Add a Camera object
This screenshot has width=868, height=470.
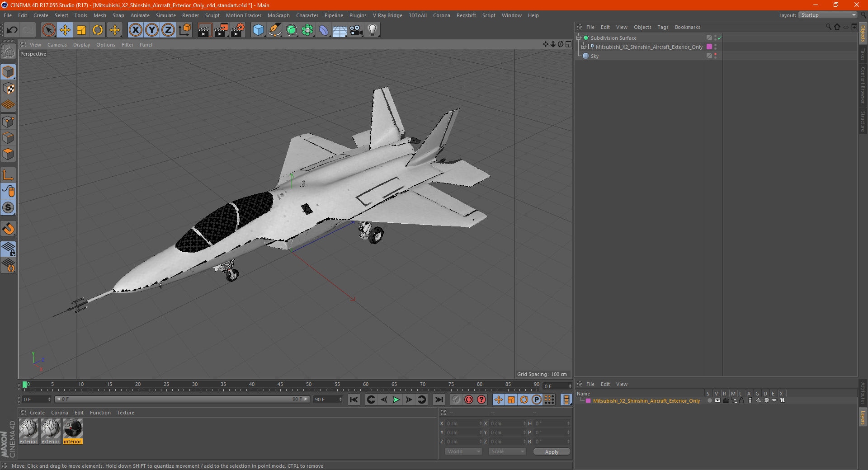[x=356, y=30]
